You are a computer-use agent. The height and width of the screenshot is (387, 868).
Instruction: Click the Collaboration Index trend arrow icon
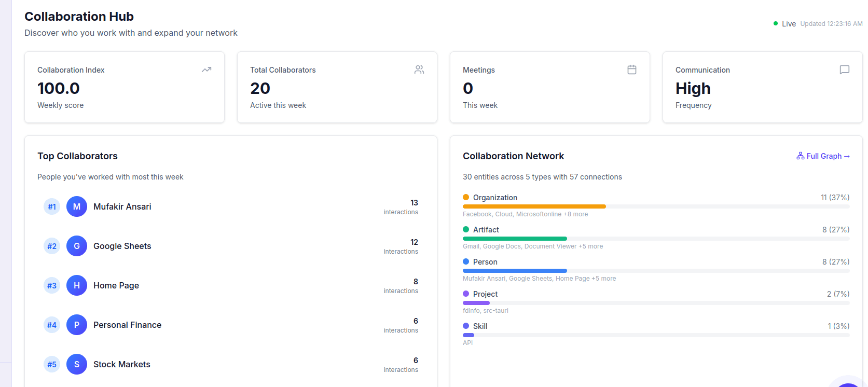(206, 70)
